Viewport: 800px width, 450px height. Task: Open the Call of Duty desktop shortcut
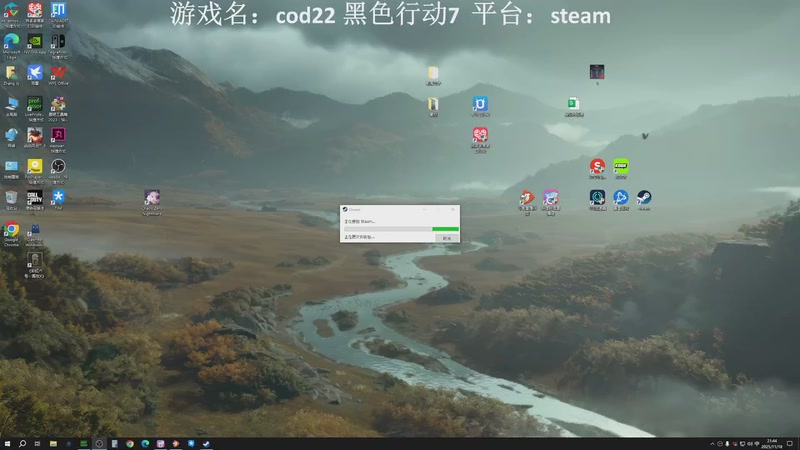(35, 197)
